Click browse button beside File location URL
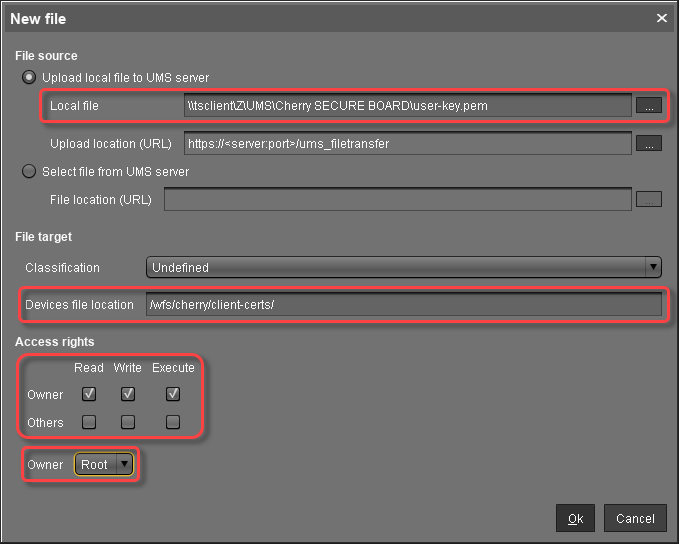Viewport: 679px width, 544px height. click(x=649, y=199)
